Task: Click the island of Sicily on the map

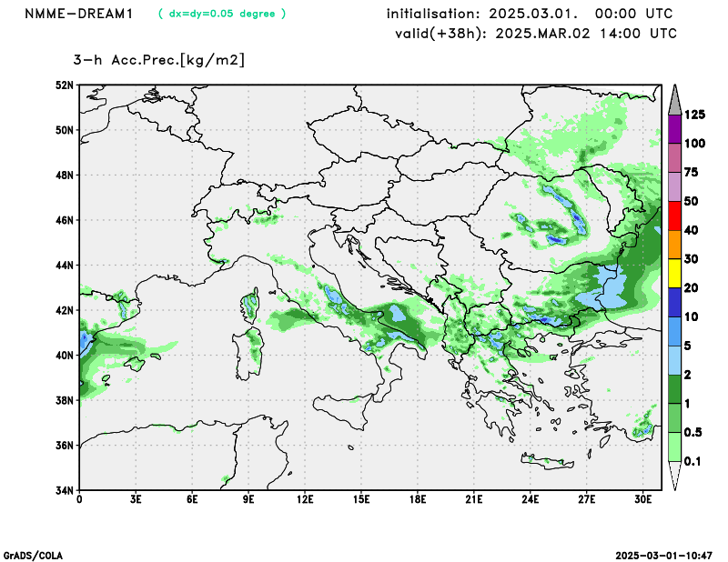Action: pyautogui.click(x=342, y=411)
